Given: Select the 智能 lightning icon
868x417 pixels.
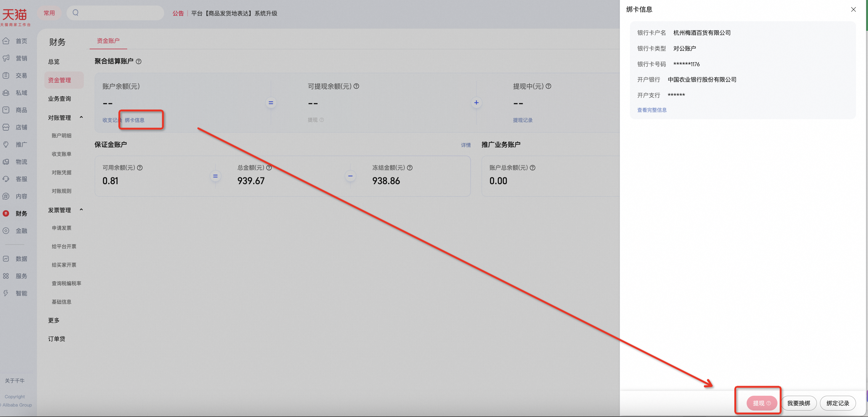Looking at the screenshot, I should coord(6,293).
